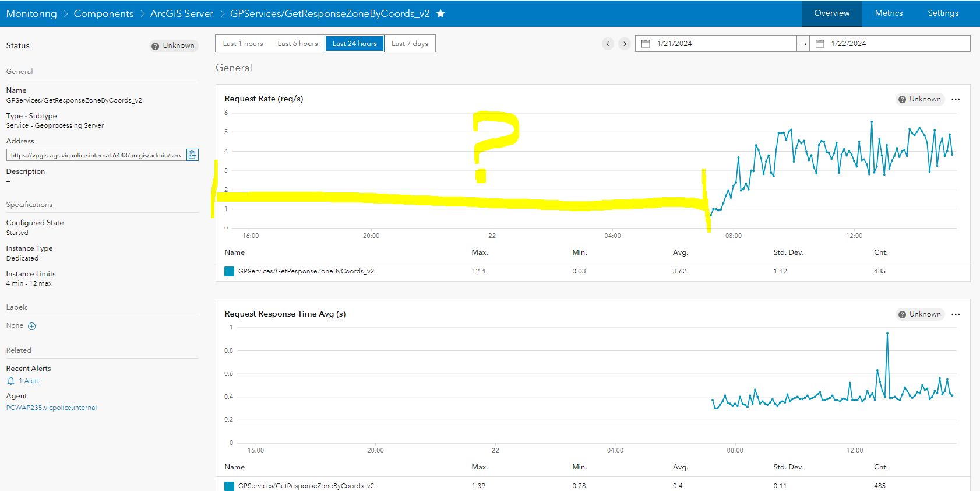980x491 pixels.
Task: Sort Response Time table by Max.
Action: coord(480,467)
